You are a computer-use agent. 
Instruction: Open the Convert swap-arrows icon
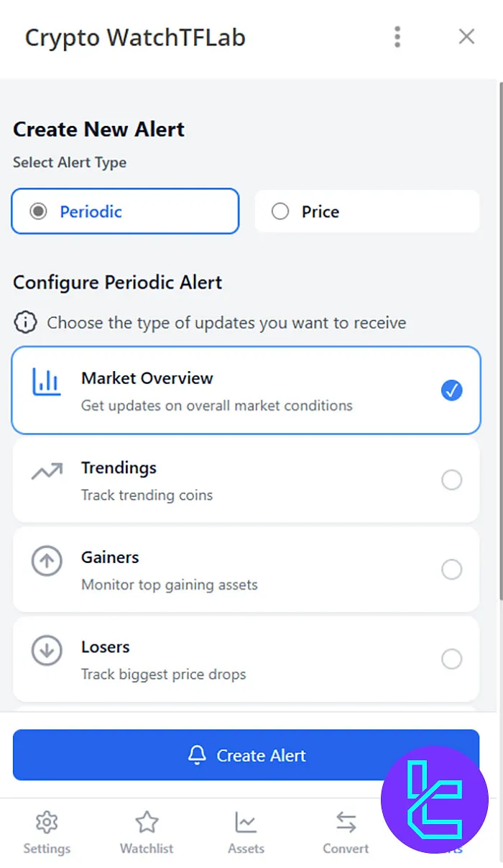click(346, 821)
